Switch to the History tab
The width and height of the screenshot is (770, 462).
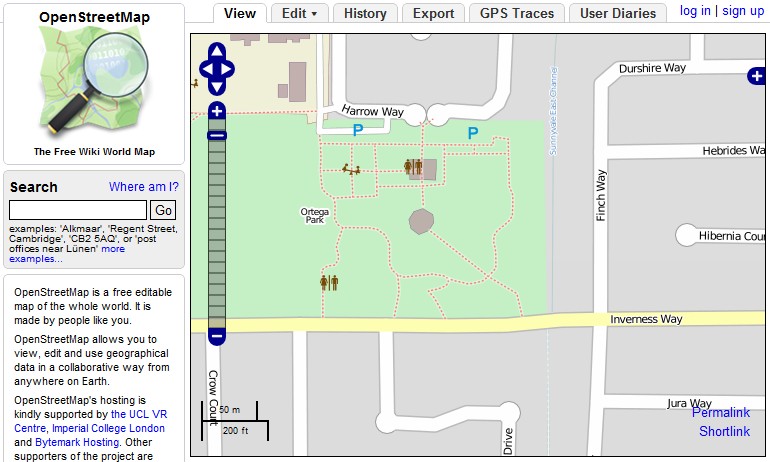[365, 13]
